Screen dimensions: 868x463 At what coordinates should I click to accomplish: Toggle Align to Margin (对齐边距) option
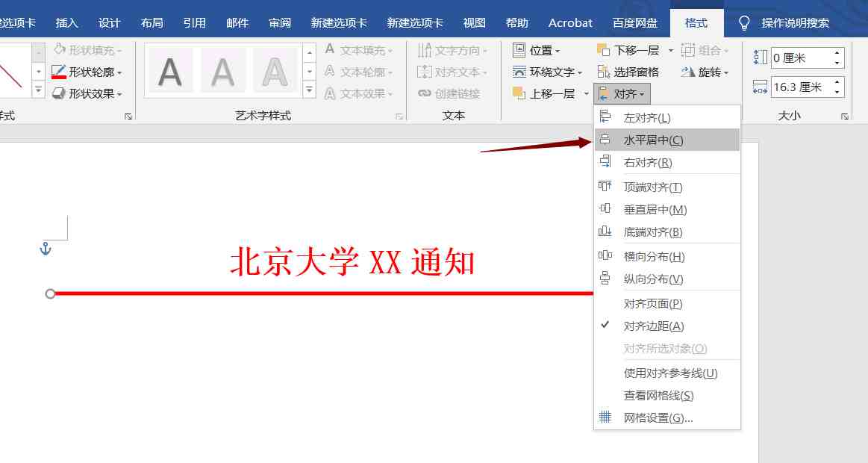[666, 326]
